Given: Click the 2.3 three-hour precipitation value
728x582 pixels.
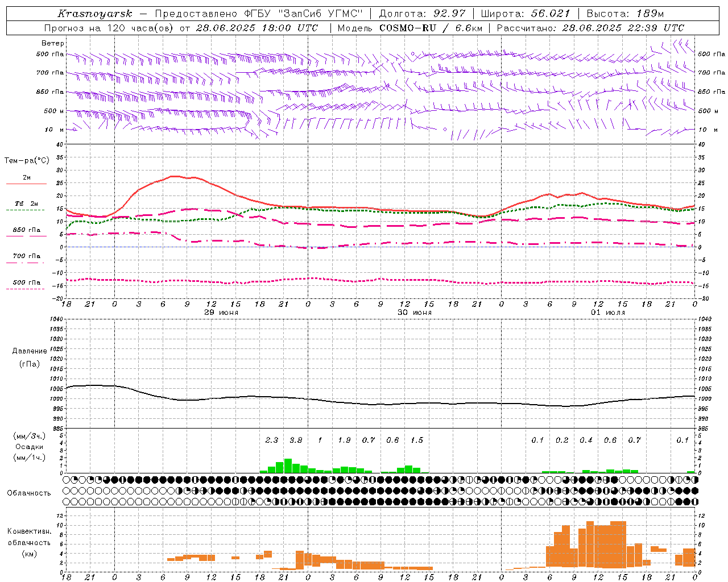Looking at the screenshot, I should [x=272, y=440].
